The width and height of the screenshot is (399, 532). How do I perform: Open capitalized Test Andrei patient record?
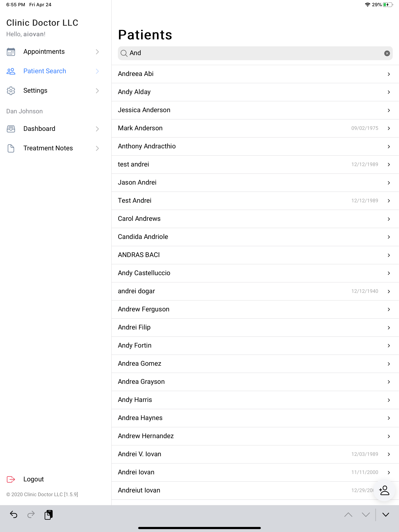[x=255, y=201]
